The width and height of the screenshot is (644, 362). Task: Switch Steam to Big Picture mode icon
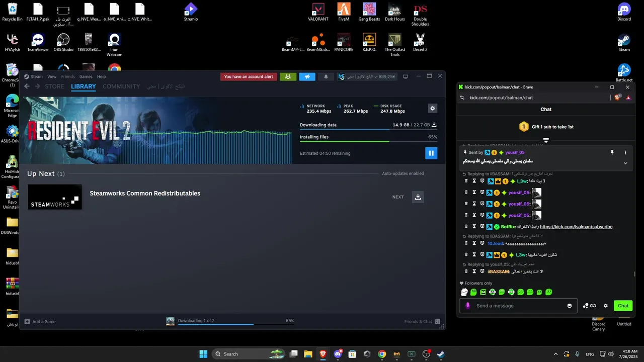pyautogui.click(x=405, y=77)
